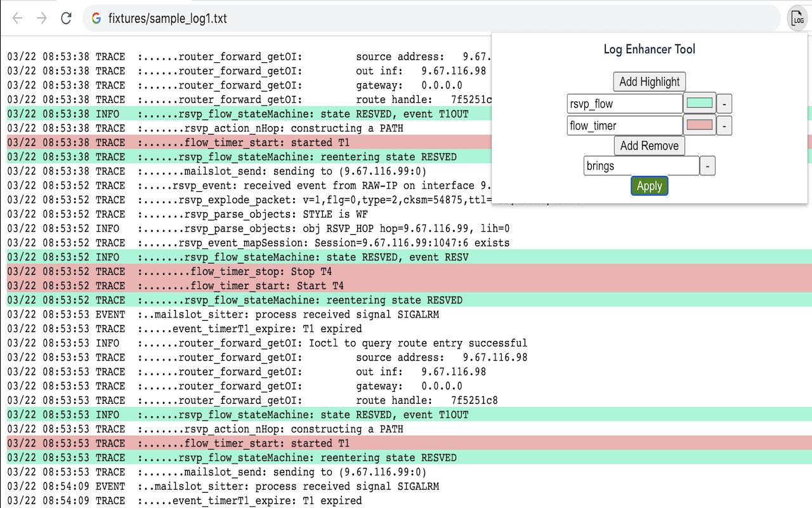Click the 08:53:38 'constructing a PATH' line
This screenshot has width=812, height=508.
tap(205, 128)
